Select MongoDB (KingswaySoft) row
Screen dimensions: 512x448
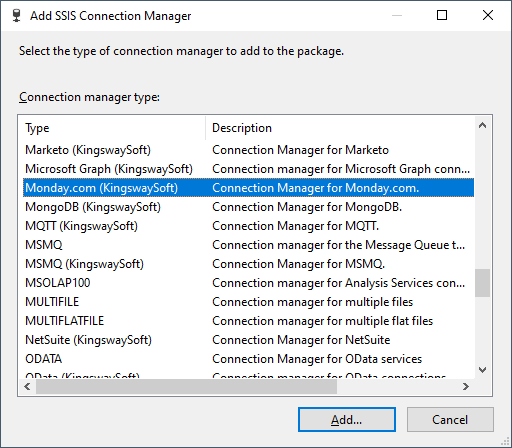point(248,207)
